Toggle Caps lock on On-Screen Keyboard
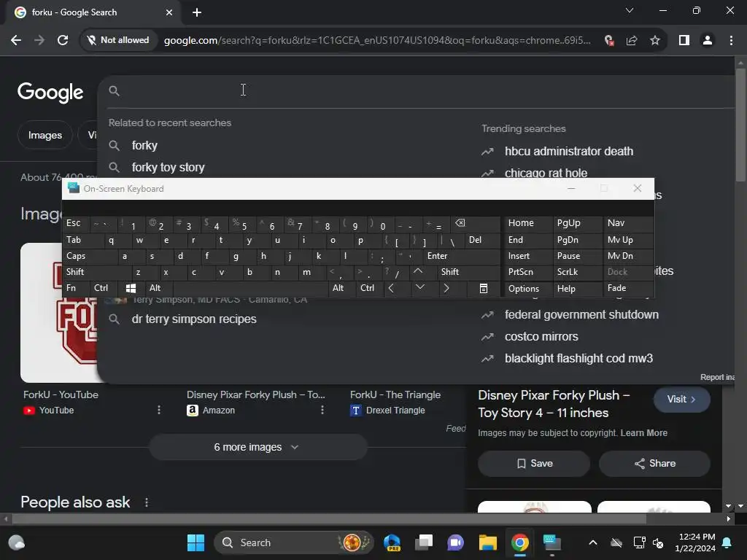This screenshot has height=560, width=747. (x=89, y=256)
